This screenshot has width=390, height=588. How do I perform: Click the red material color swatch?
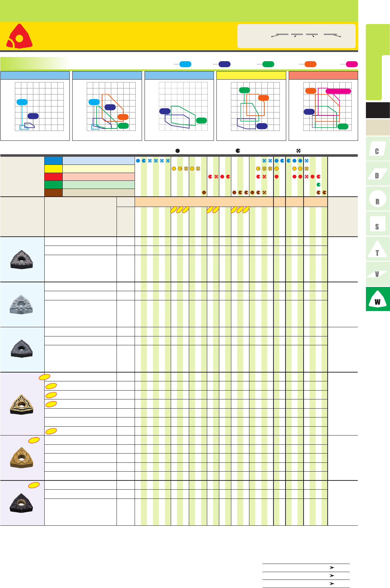point(53,177)
